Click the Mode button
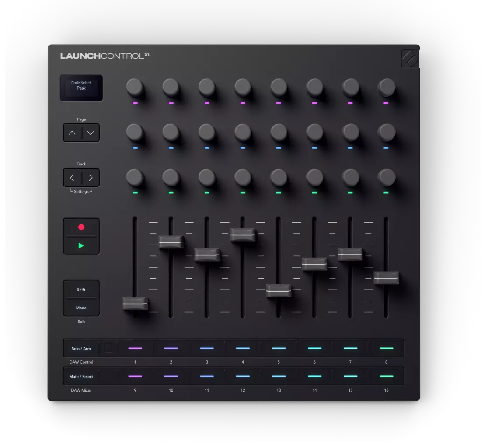 tap(81, 308)
